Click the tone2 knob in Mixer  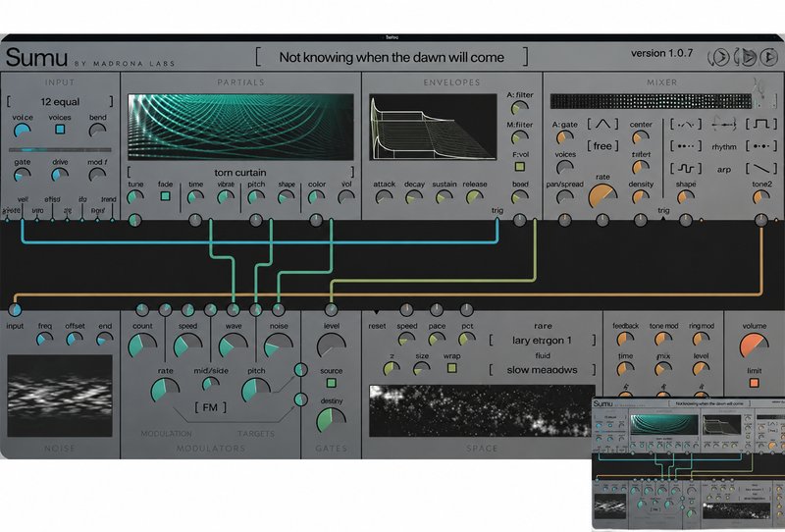[761, 197]
